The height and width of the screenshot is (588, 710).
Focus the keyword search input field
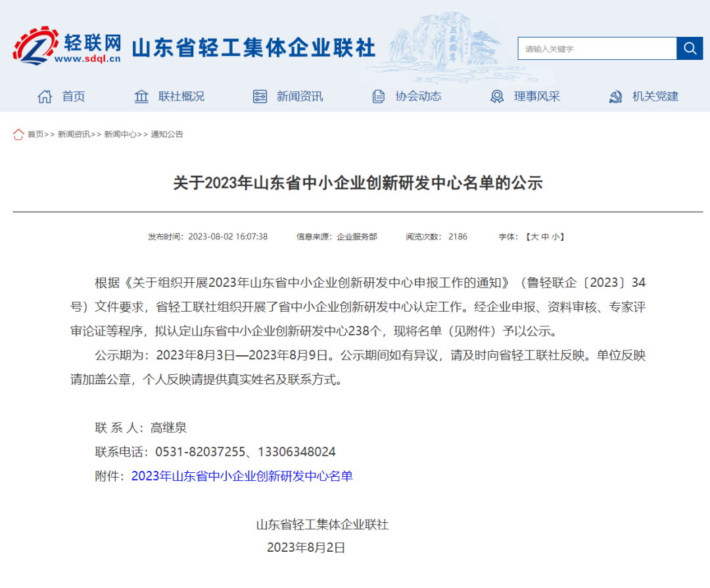tap(597, 49)
